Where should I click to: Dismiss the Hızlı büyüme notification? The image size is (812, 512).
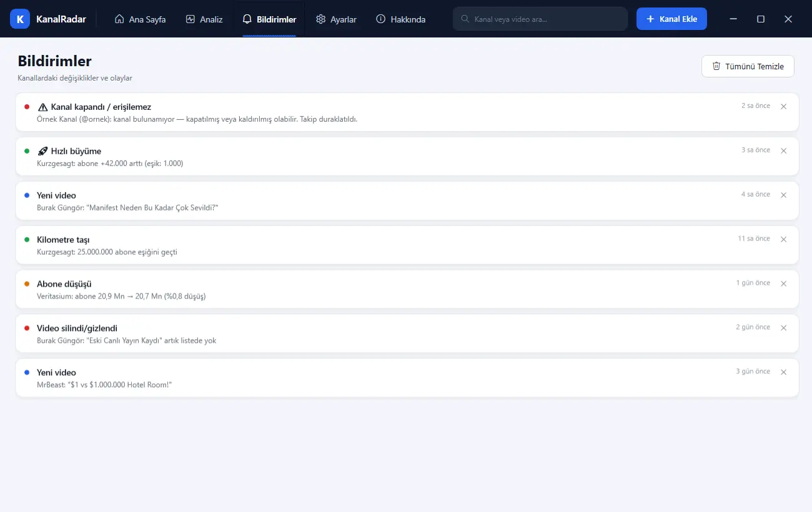coord(784,151)
